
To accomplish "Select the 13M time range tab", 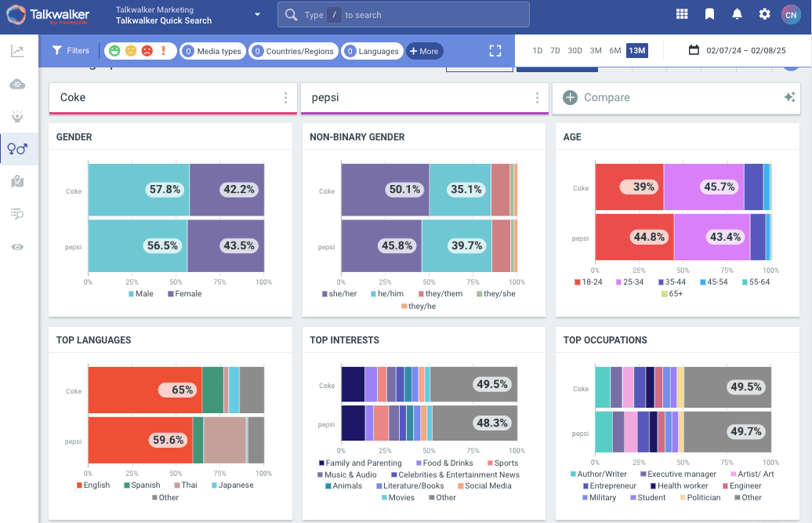I will pyautogui.click(x=637, y=51).
